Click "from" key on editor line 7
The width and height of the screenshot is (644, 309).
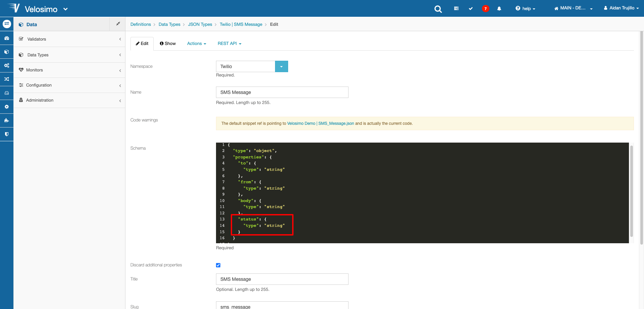pos(246,182)
